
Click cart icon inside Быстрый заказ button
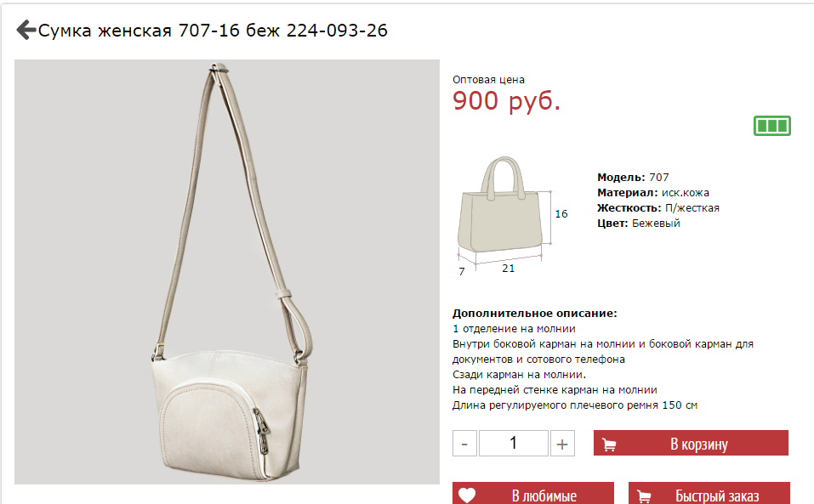[x=644, y=496]
